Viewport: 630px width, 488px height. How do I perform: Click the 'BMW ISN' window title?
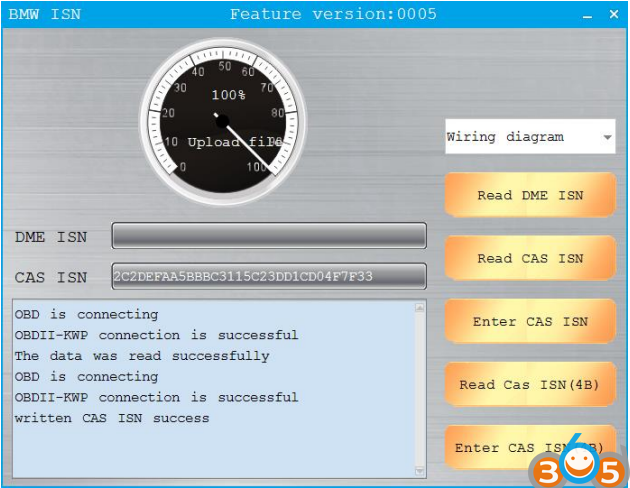click(45, 14)
